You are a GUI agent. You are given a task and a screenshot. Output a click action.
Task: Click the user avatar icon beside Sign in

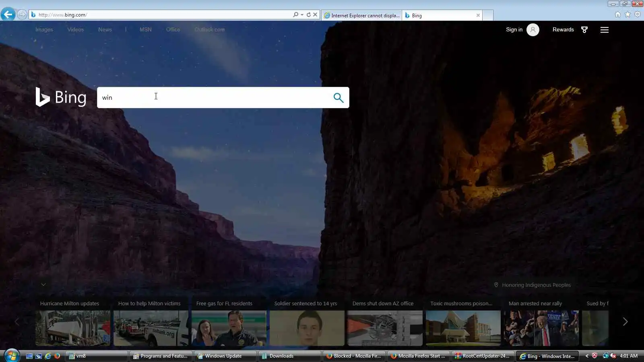(x=533, y=30)
